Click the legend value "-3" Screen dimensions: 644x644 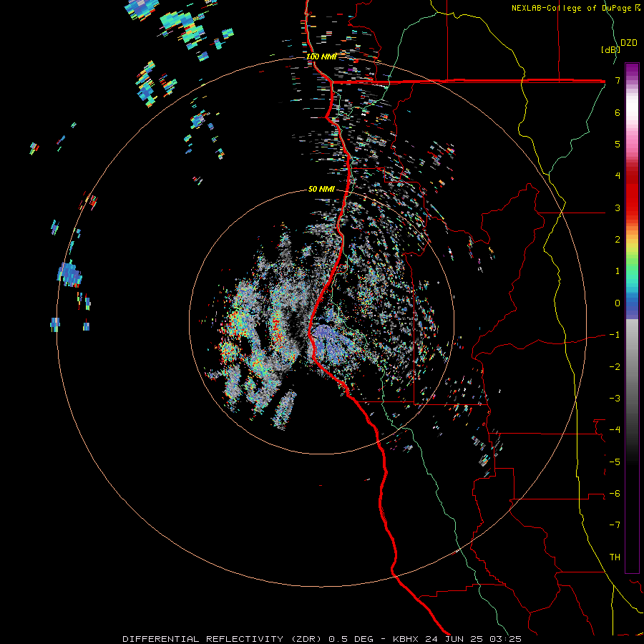tap(615, 399)
